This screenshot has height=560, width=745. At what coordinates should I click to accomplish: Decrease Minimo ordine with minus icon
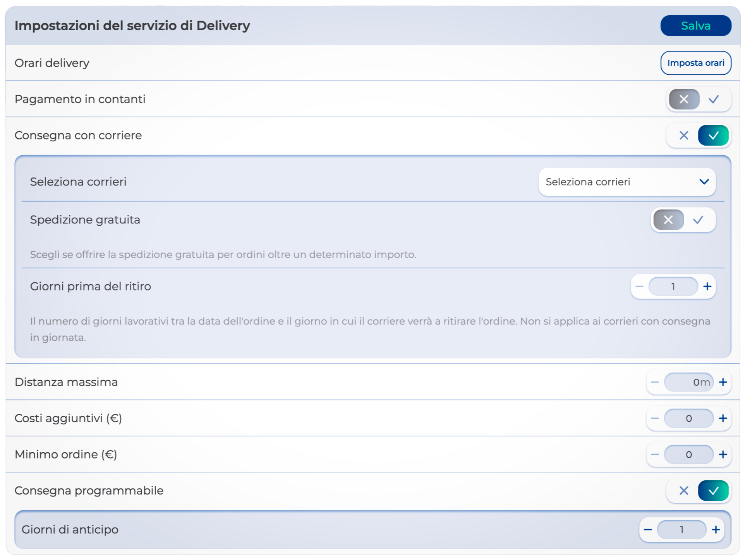[x=655, y=454]
